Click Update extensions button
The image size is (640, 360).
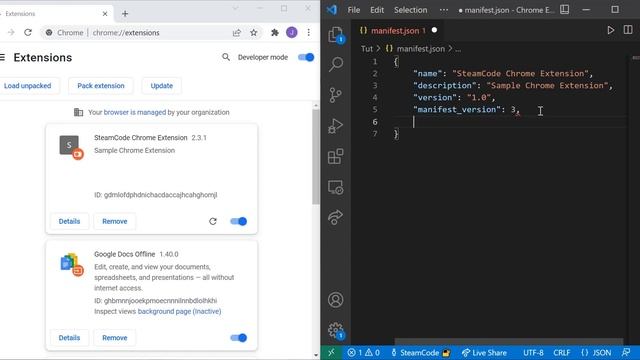(x=162, y=86)
